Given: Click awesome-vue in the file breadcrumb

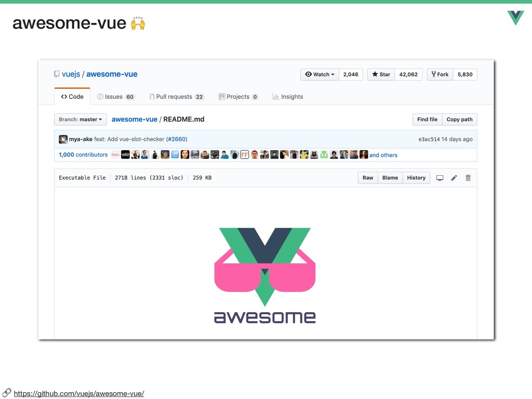Looking at the screenshot, I should [x=135, y=119].
